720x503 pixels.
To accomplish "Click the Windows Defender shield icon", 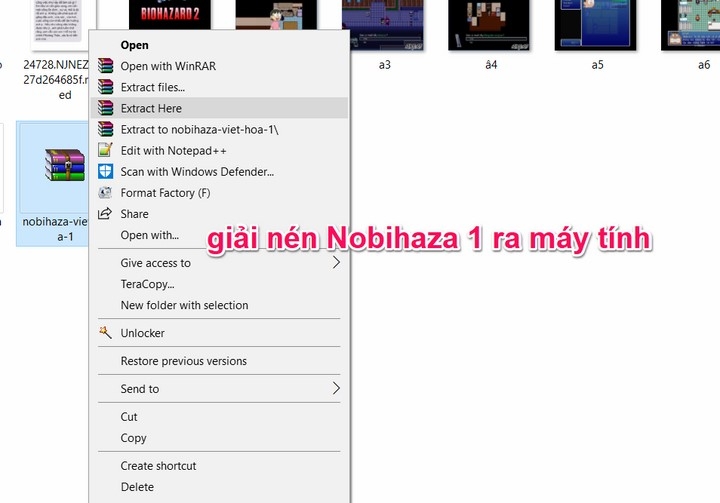I will [x=106, y=171].
